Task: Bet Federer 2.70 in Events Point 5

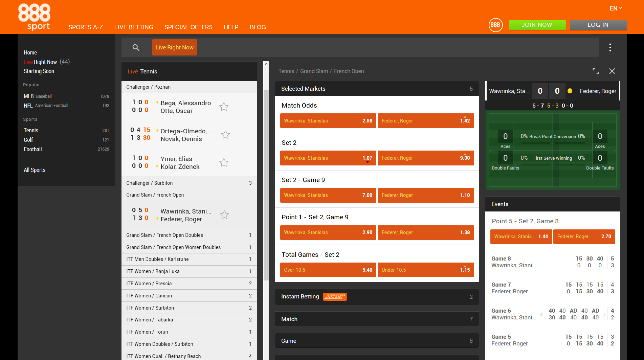Action: coord(584,237)
